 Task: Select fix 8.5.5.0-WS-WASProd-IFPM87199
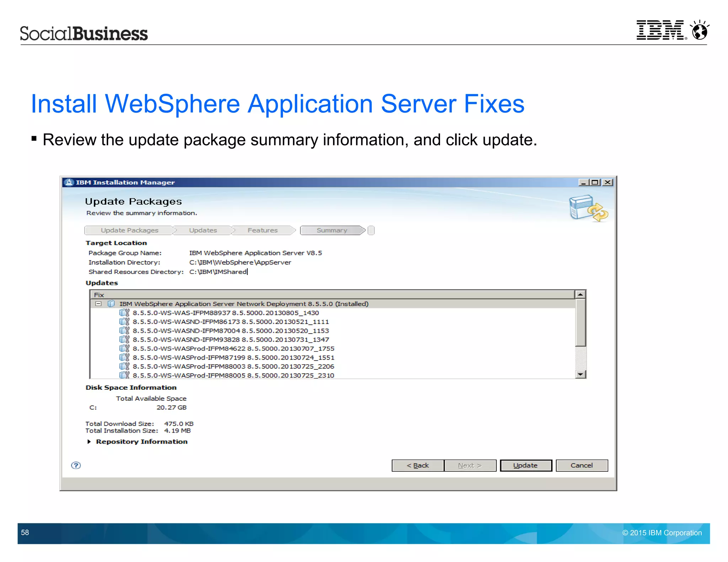pyautogui.click(x=234, y=357)
